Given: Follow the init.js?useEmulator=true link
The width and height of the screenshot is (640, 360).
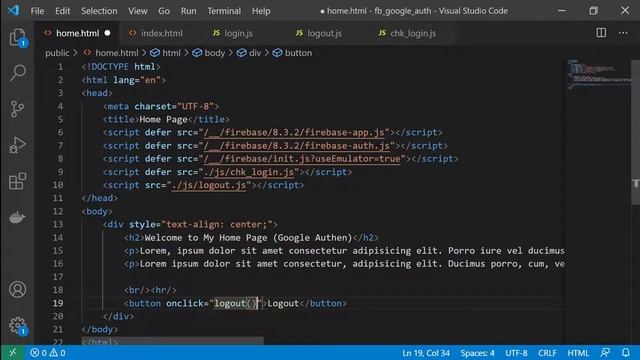Looking at the screenshot, I should tap(302, 158).
